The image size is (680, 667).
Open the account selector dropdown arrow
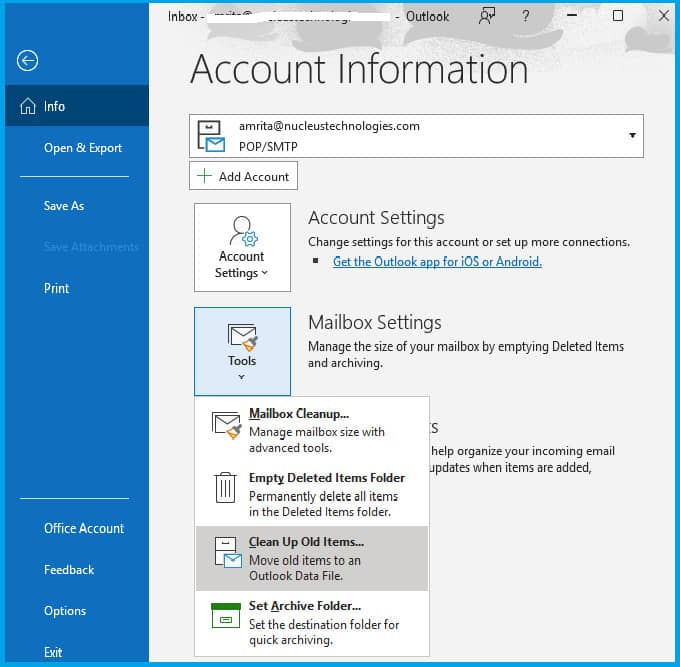click(632, 135)
